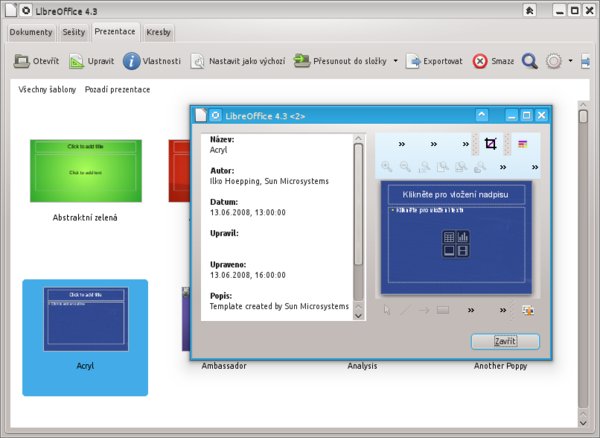Click the Exportovat toolbar label
This screenshot has width=600, height=438.
[443, 61]
